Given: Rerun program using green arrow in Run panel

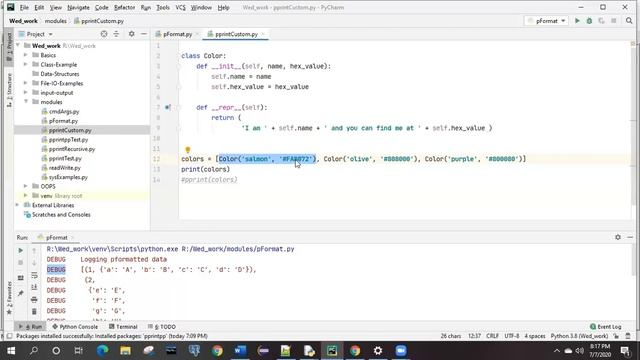Looking at the screenshot, I should coord(20,250).
